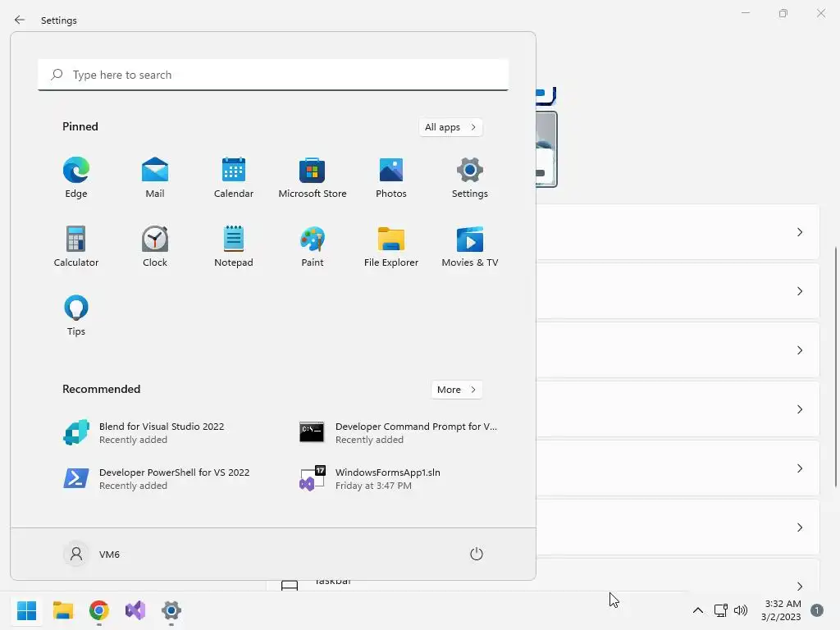Show hidden system tray icons

(x=698, y=610)
